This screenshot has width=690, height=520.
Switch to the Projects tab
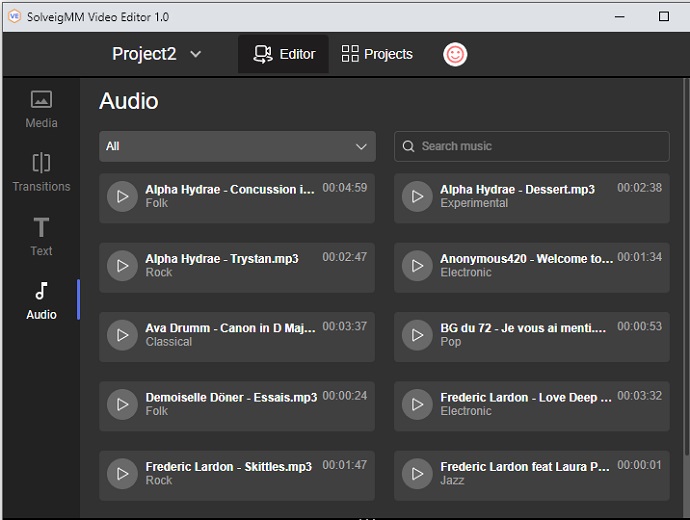pos(377,54)
